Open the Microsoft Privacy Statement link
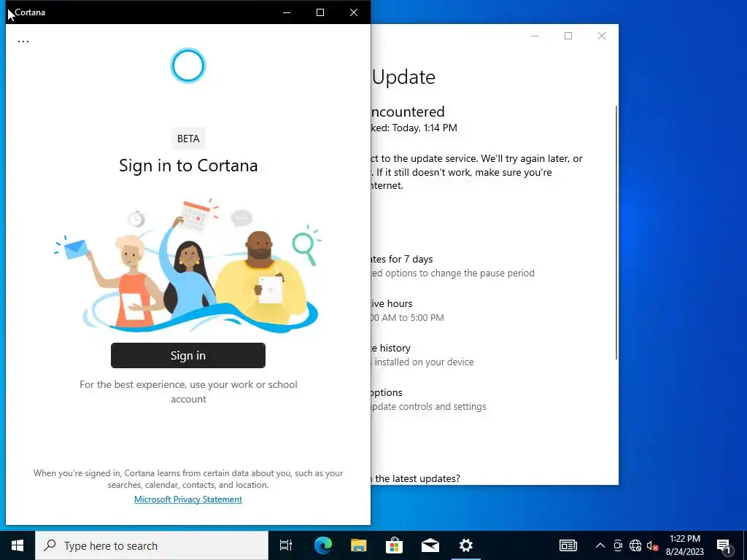The image size is (747, 560). pyautogui.click(x=188, y=499)
